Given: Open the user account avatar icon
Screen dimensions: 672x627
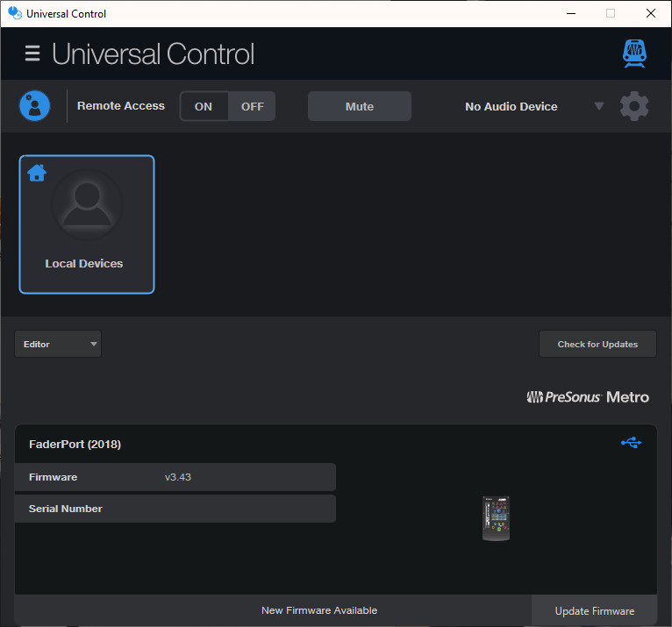Looking at the screenshot, I should pyautogui.click(x=35, y=106).
